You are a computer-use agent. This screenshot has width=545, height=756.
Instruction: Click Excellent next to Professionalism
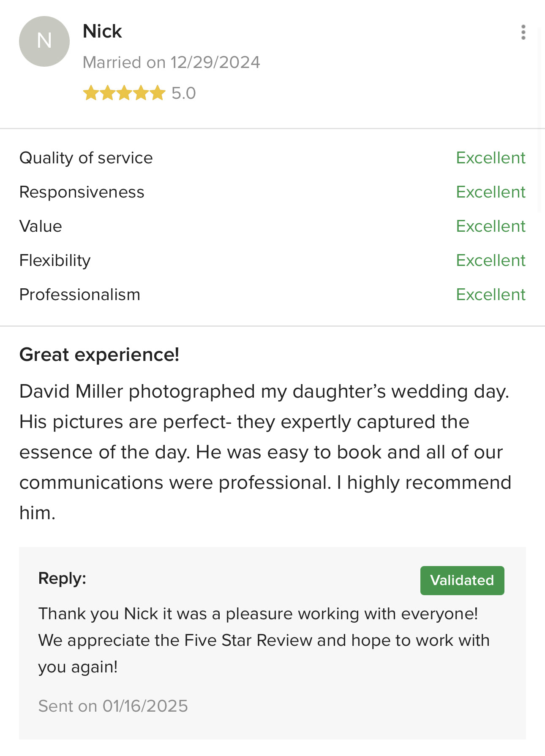click(x=490, y=295)
